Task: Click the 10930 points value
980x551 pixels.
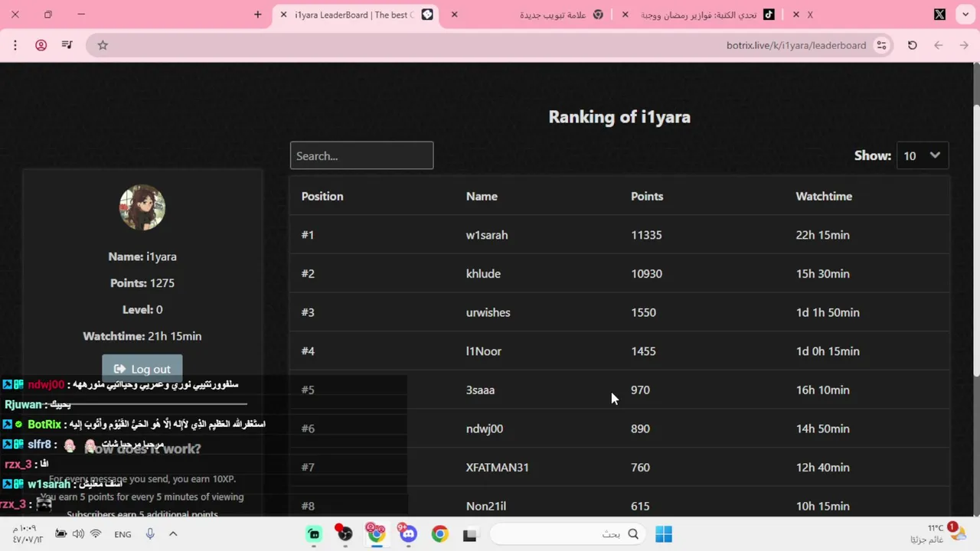Action: [x=647, y=273]
